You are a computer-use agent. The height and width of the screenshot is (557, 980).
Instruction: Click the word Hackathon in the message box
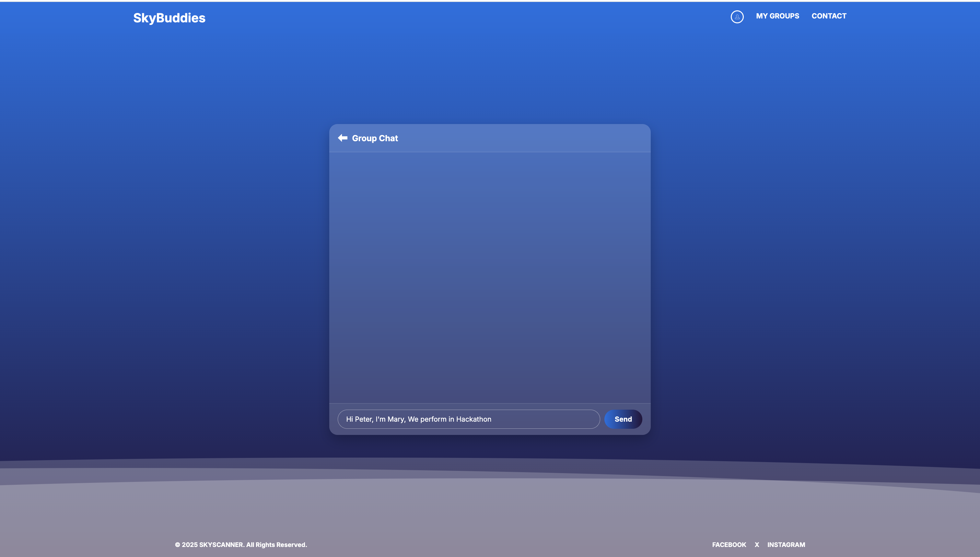pyautogui.click(x=473, y=419)
